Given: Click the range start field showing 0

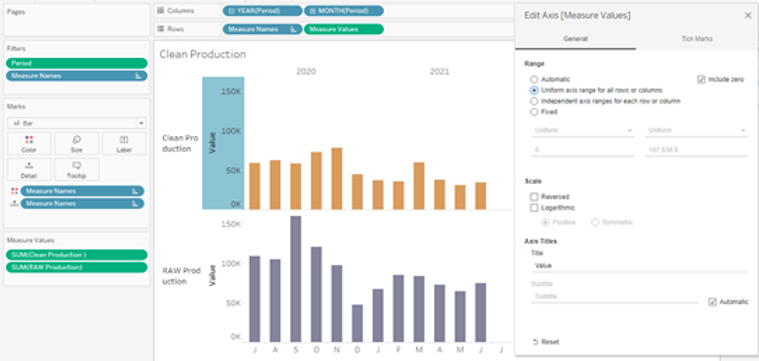Looking at the screenshot, I should tap(583, 150).
